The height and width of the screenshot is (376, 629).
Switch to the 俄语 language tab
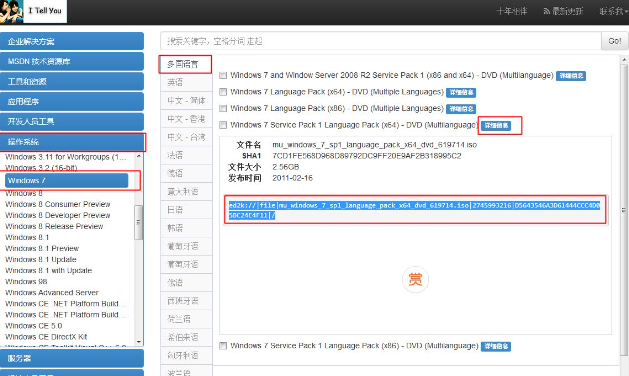(x=187, y=283)
